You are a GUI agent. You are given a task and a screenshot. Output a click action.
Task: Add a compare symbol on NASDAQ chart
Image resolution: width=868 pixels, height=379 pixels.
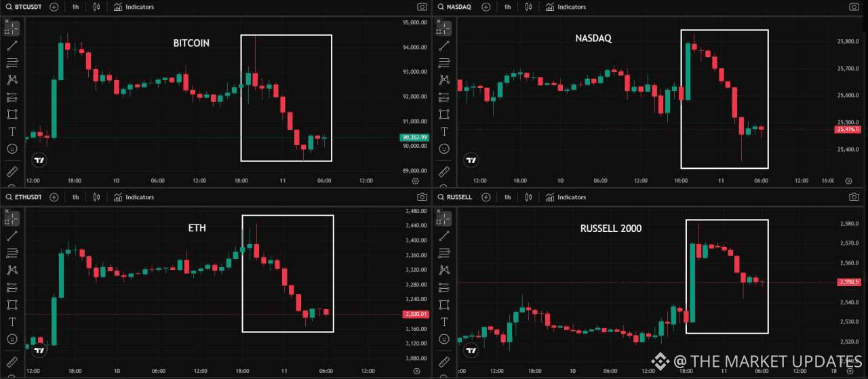486,7
